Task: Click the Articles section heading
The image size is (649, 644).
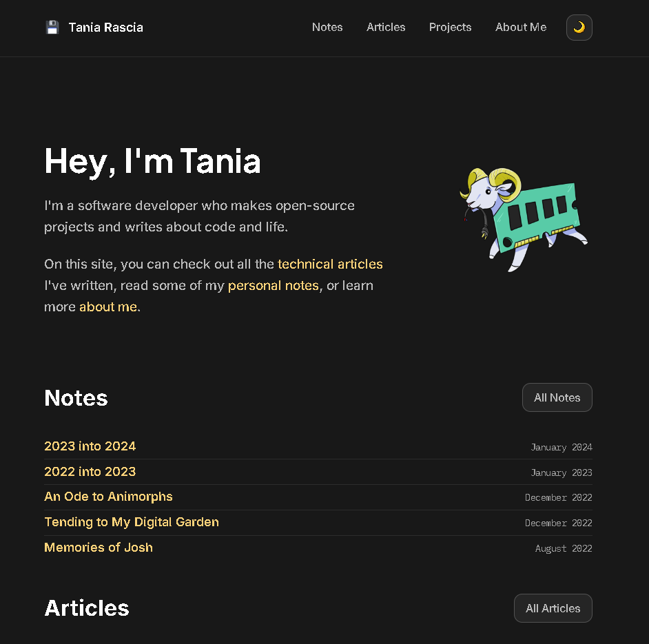Action: [87, 608]
